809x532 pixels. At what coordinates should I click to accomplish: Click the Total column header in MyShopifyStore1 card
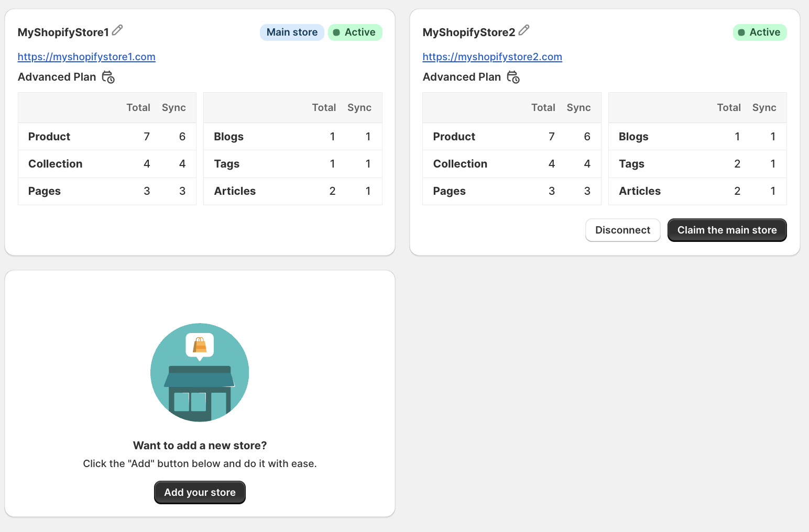pos(138,107)
